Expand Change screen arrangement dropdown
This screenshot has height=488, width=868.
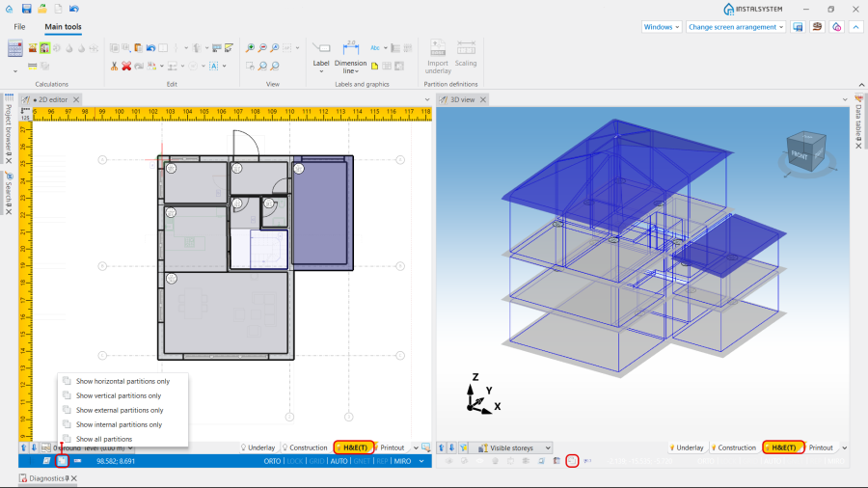tap(736, 27)
